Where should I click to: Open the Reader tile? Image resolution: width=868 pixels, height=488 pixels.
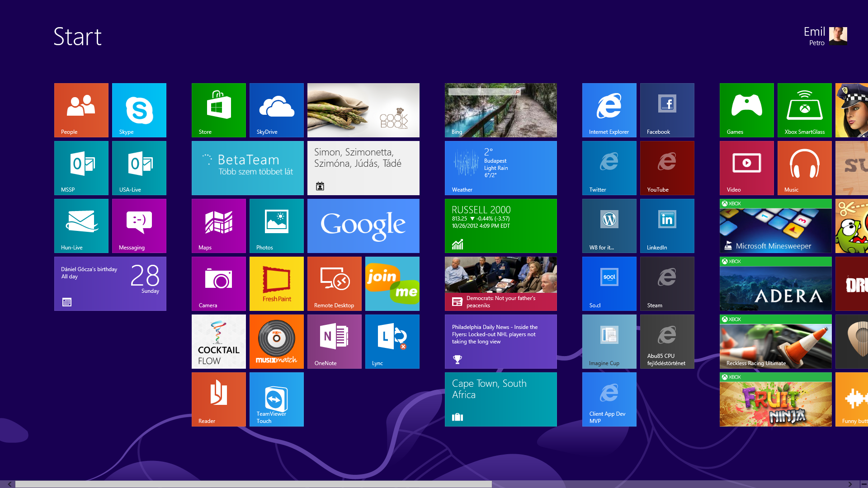[x=219, y=399]
